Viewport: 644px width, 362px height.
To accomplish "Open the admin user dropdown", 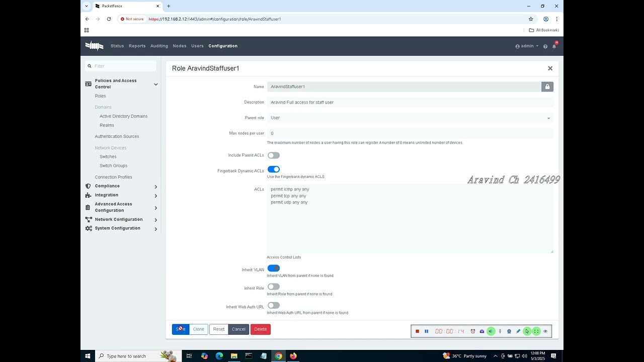I will [527, 46].
